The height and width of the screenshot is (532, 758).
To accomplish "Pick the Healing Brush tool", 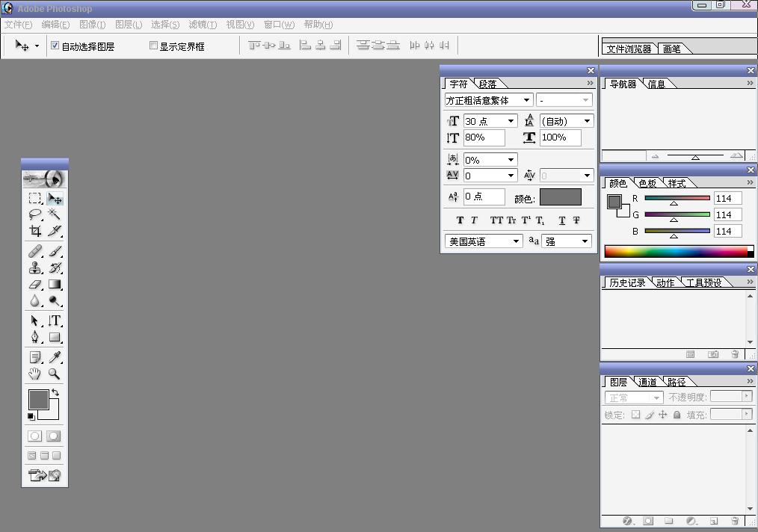I will coord(35,251).
